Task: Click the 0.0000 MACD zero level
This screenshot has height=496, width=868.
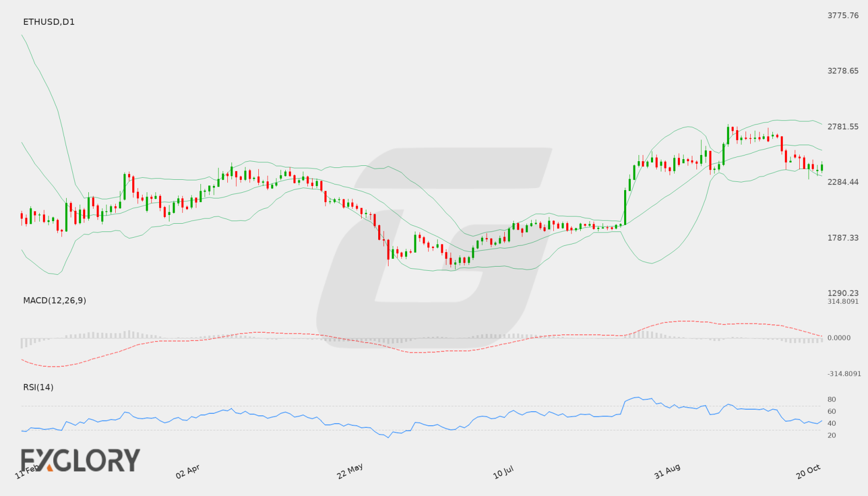Action: click(x=839, y=337)
